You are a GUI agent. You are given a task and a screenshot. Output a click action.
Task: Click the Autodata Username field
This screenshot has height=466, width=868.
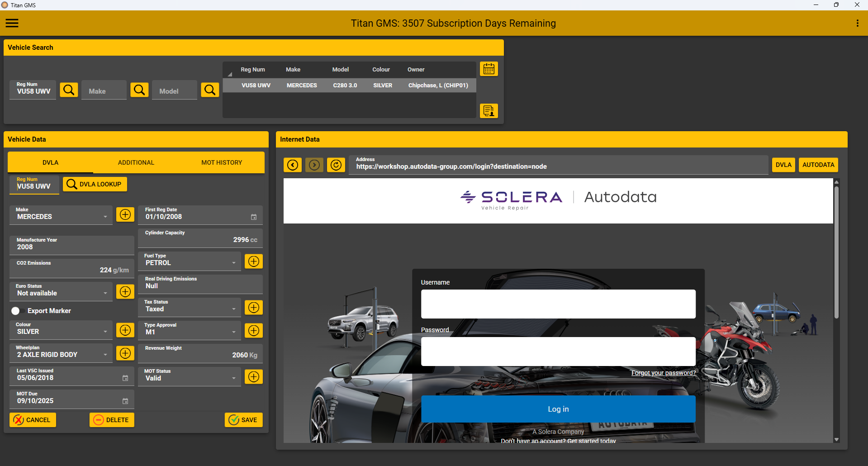pos(558,304)
